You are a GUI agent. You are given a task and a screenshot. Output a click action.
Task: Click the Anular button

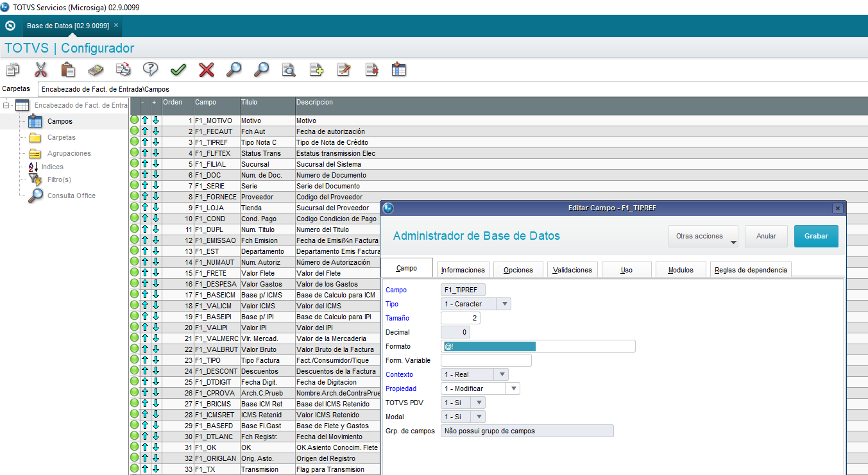(x=766, y=236)
